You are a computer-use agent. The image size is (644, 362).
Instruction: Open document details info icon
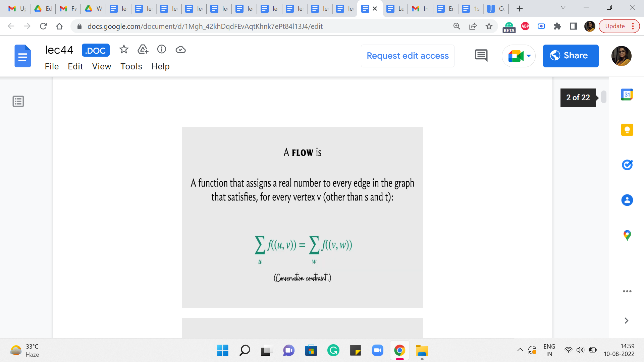pos(162,50)
